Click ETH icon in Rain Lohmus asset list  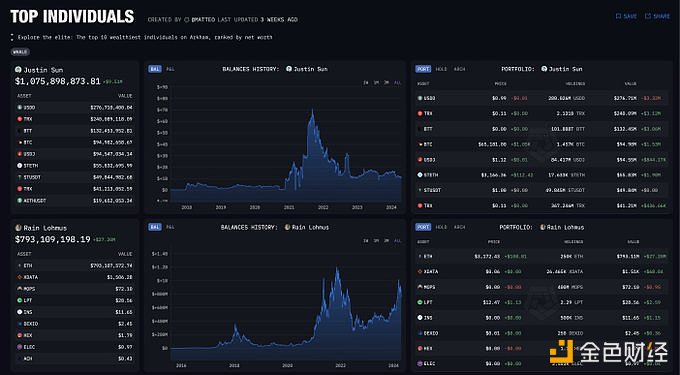(20, 265)
